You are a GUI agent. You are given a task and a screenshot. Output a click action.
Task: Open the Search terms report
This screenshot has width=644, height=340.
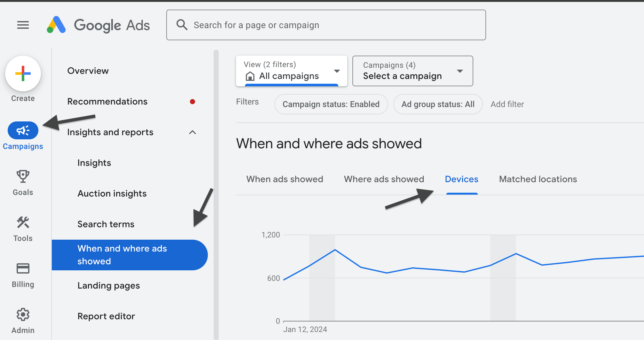[x=106, y=224]
